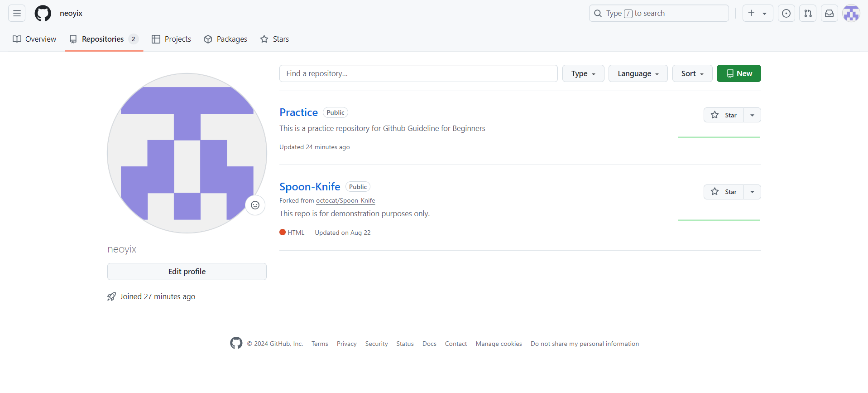The image size is (868, 393).
Task: Click the large profile avatar image
Action: coord(187,153)
